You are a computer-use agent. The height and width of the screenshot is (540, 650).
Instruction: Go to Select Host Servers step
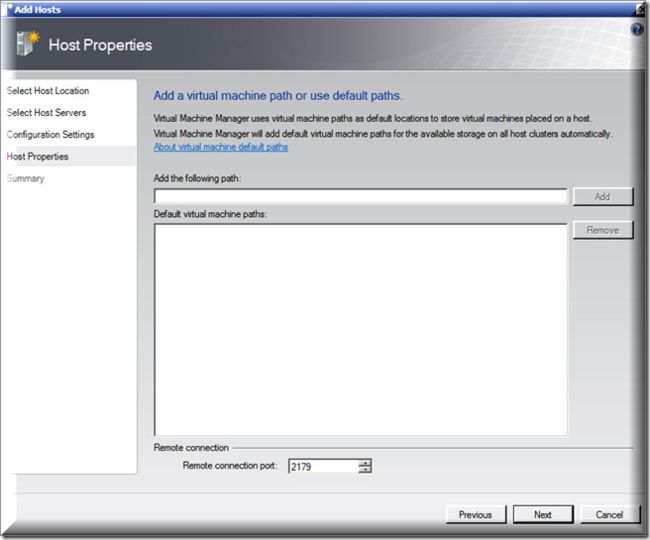(46, 113)
